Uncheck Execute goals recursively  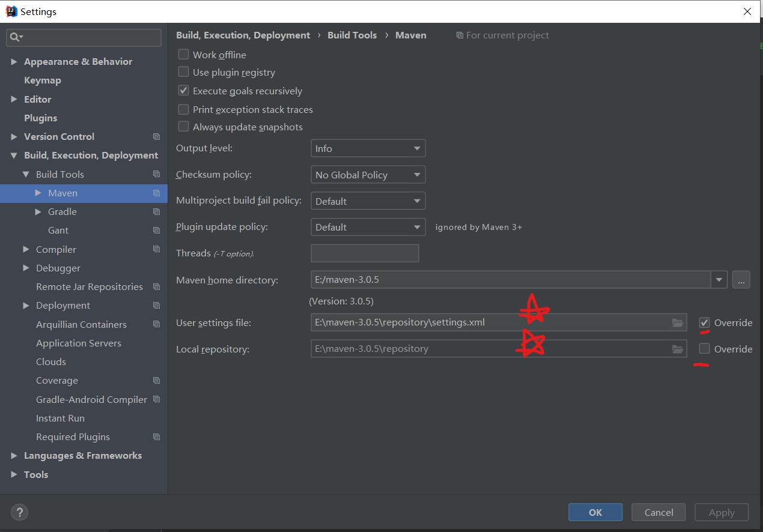(x=184, y=91)
